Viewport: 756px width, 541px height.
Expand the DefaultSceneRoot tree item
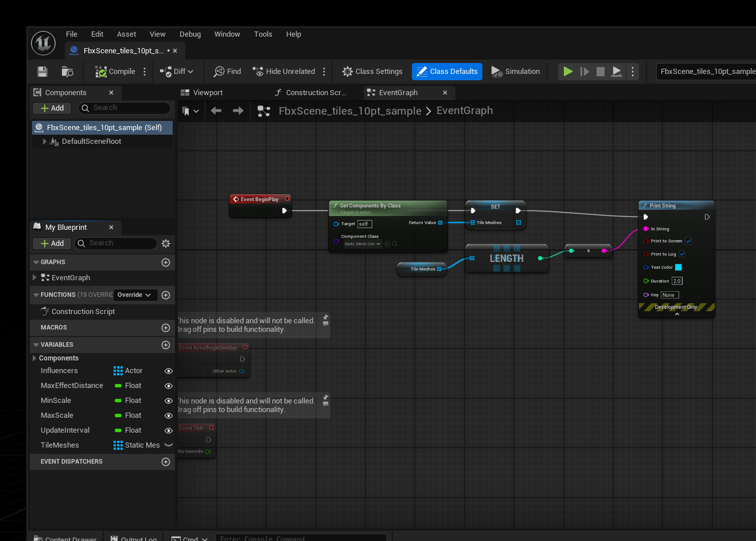[x=45, y=142]
